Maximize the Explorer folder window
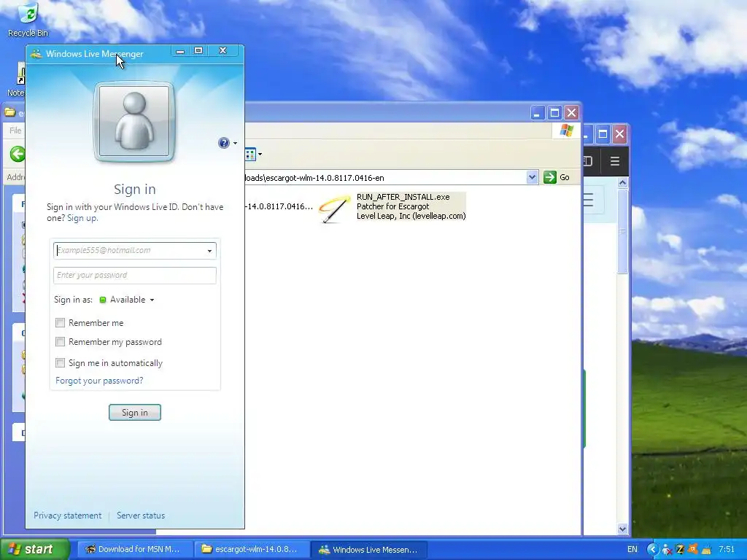Screen dimensions: 747x560 [x=554, y=113]
